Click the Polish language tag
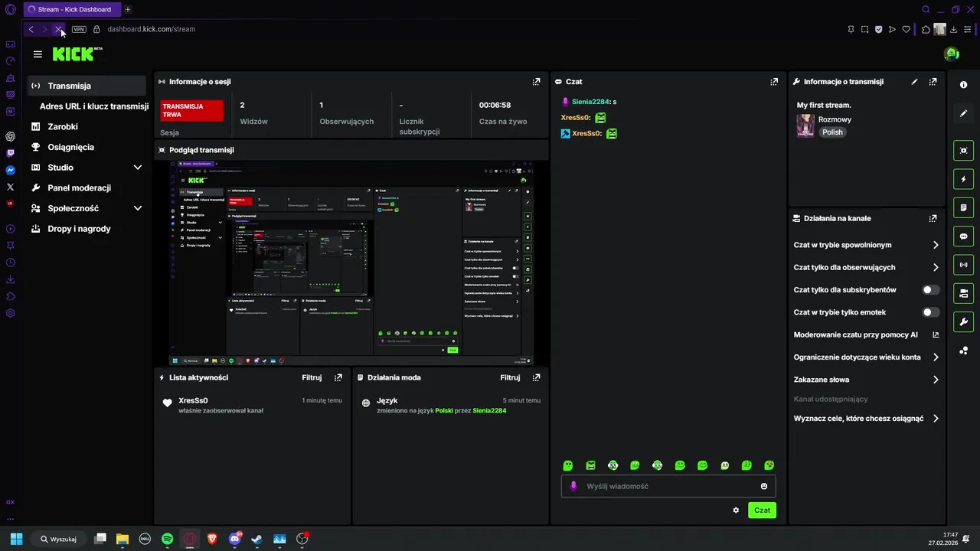 (832, 132)
